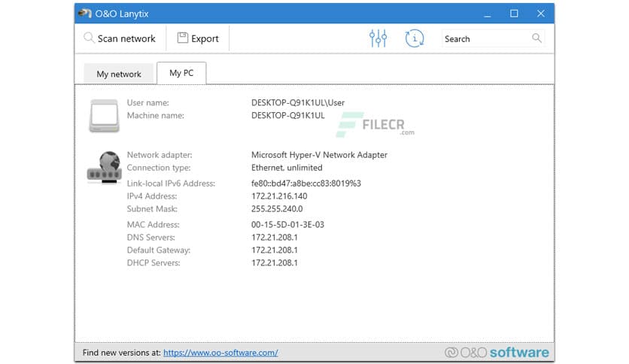
Task: Close the O&O Lanytix window
Action: tap(540, 13)
